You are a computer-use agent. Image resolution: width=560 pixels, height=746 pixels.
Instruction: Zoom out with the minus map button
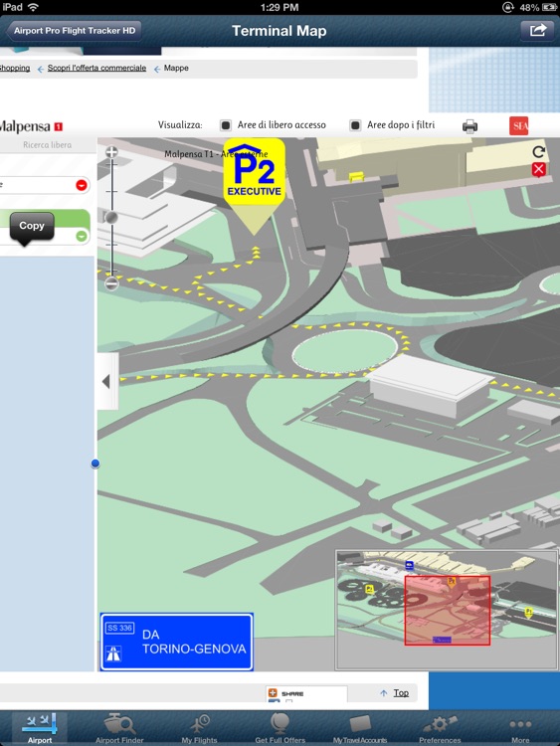(x=111, y=284)
